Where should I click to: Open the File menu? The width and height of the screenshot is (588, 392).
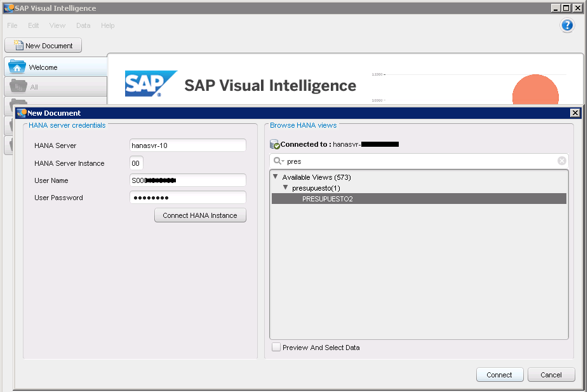tap(12, 25)
